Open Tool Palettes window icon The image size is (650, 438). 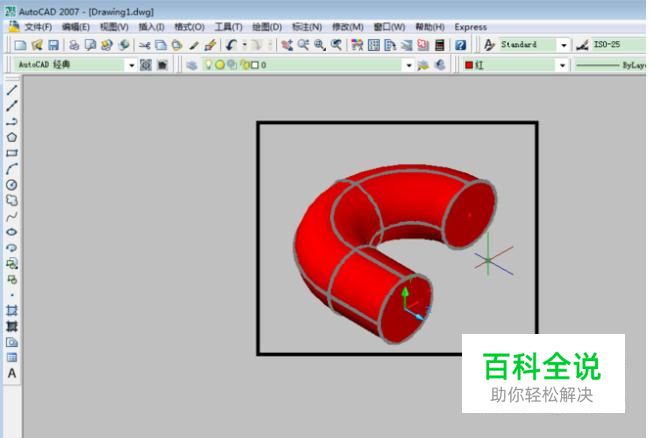pos(390,45)
